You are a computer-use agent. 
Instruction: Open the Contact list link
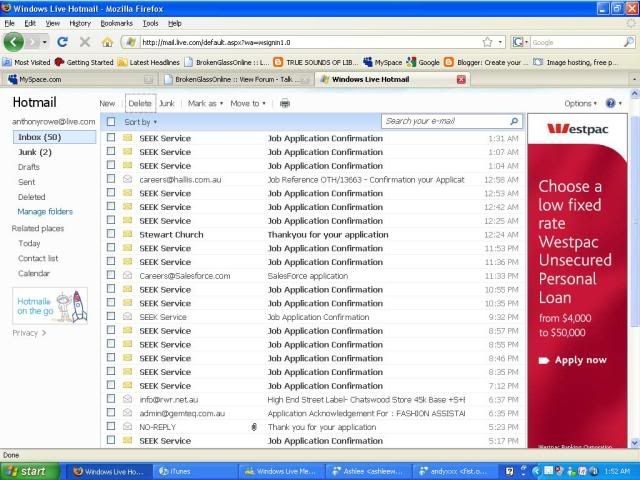[38, 258]
